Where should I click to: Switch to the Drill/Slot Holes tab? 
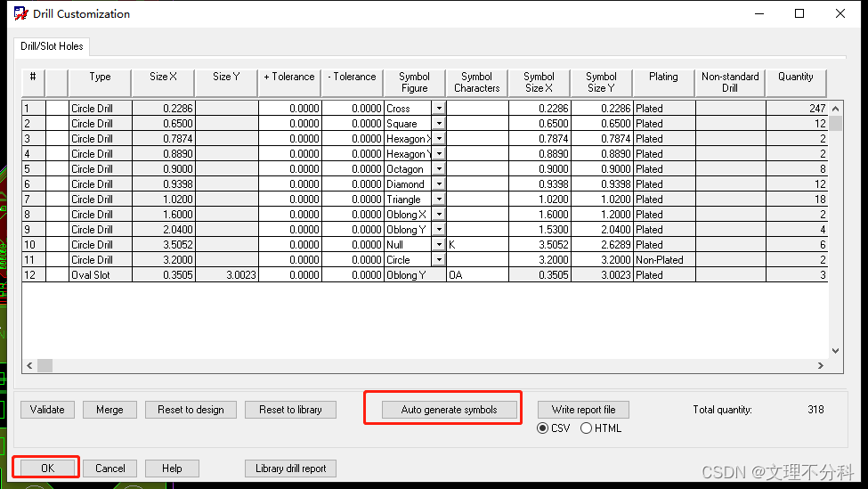tap(52, 46)
